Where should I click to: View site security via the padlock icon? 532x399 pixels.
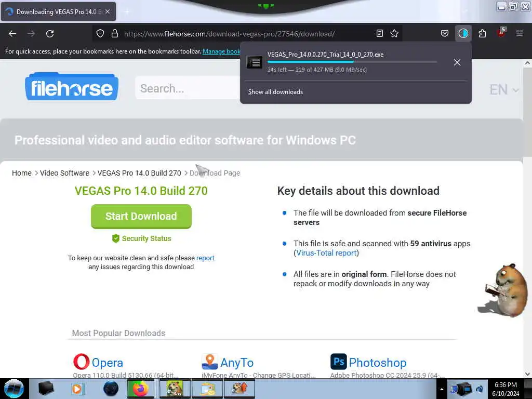point(115,34)
